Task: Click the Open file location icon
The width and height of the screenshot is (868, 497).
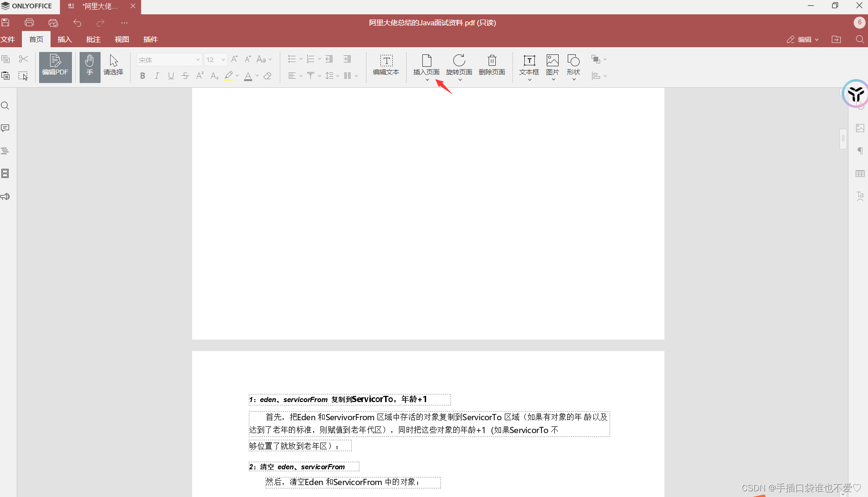Action: pyautogui.click(x=837, y=39)
